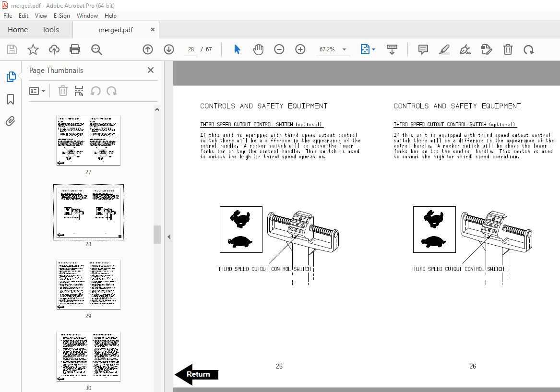
Task: Close the Page Thumbnails panel
Action: point(150,70)
